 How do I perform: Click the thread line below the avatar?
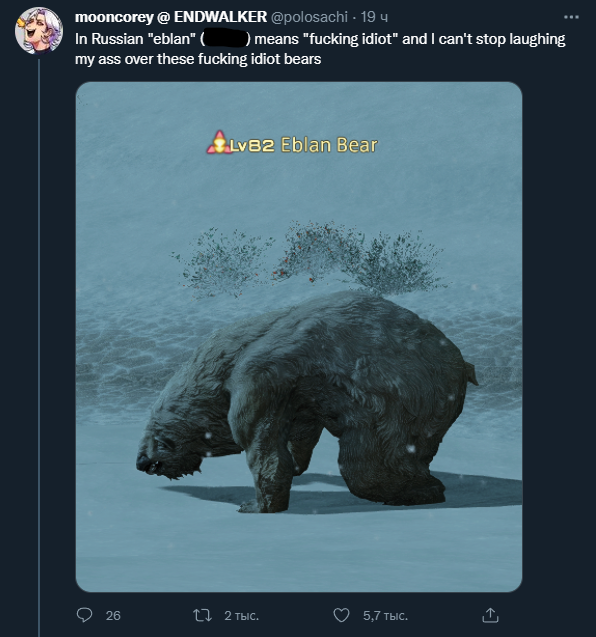tap(39, 347)
